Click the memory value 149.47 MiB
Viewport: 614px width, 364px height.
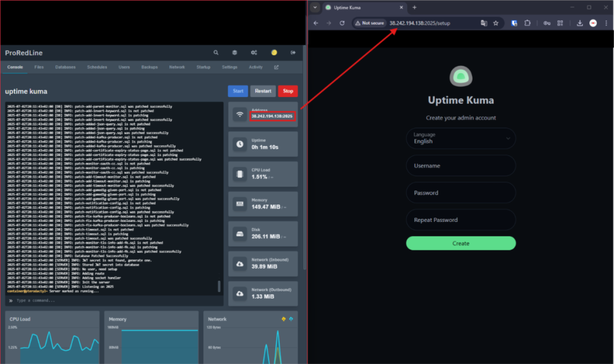tap(266, 207)
